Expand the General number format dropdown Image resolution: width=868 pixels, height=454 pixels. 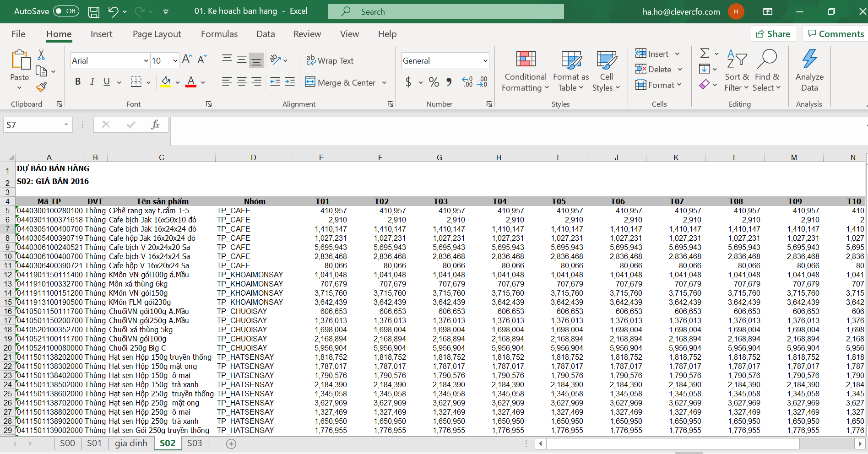click(x=485, y=60)
